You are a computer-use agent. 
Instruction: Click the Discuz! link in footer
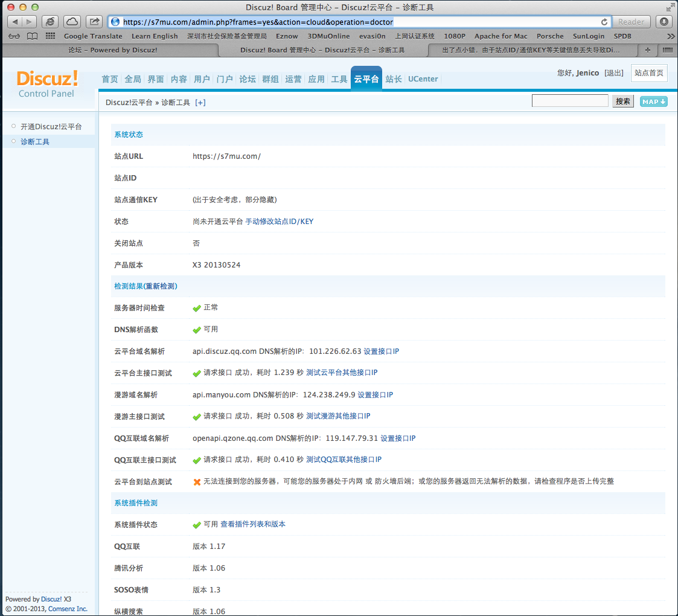pos(51,599)
